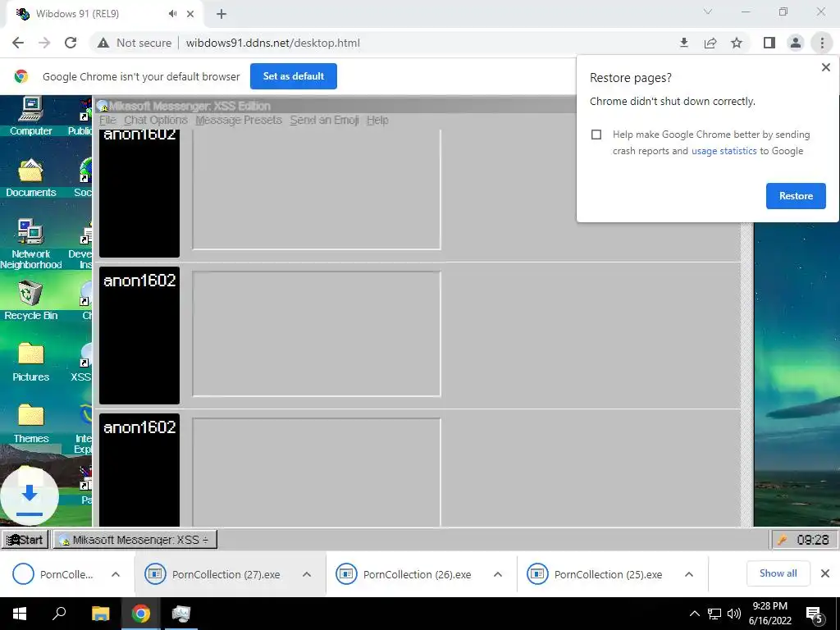
Task: Click Mikasoft Messenger taskbar button
Action: (135, 540)
